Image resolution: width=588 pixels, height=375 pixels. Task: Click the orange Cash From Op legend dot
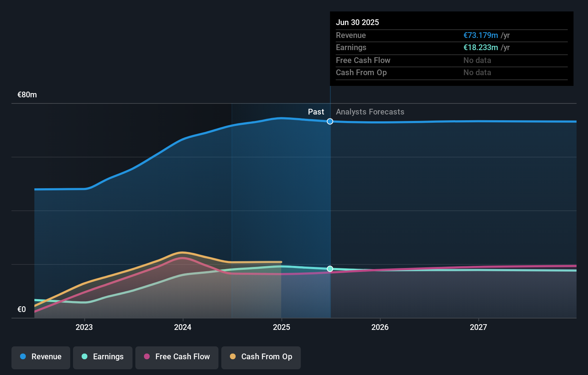(233, 357)
